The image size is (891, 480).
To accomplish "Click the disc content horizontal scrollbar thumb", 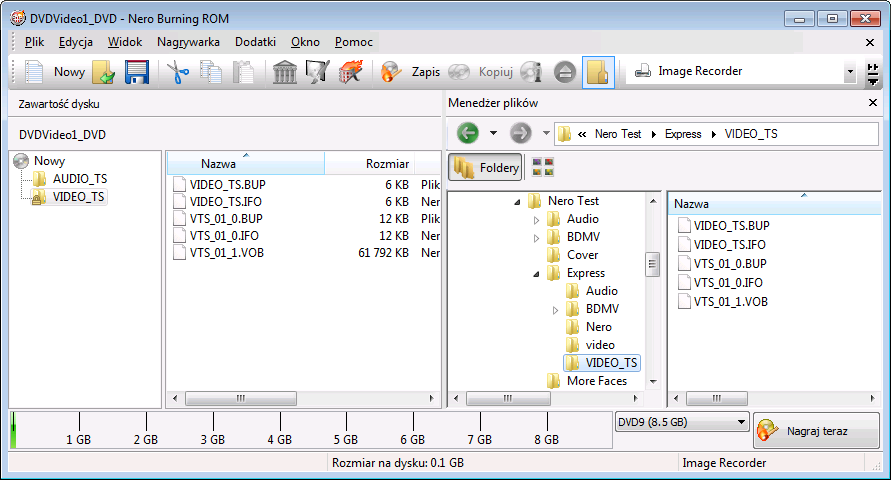I will [x=241, y=398].
